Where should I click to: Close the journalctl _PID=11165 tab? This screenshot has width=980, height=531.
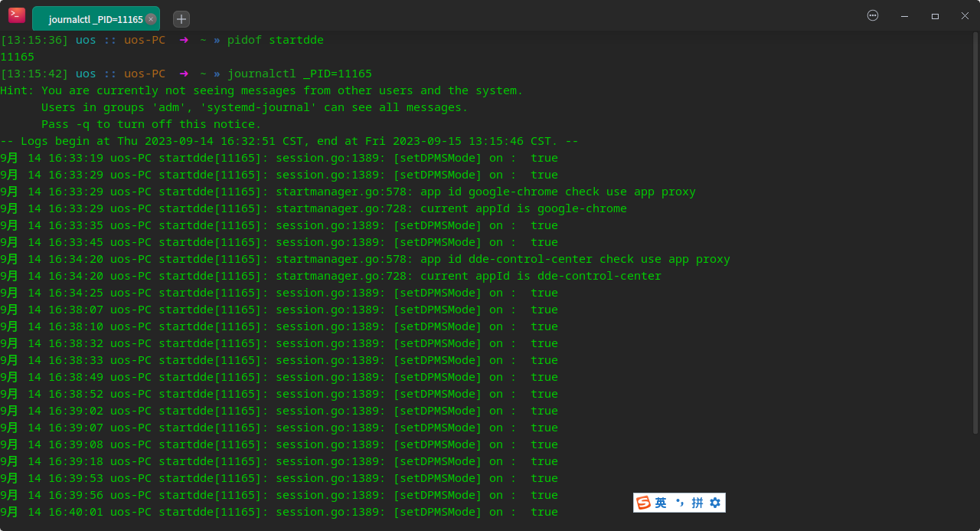coord(151,19)
